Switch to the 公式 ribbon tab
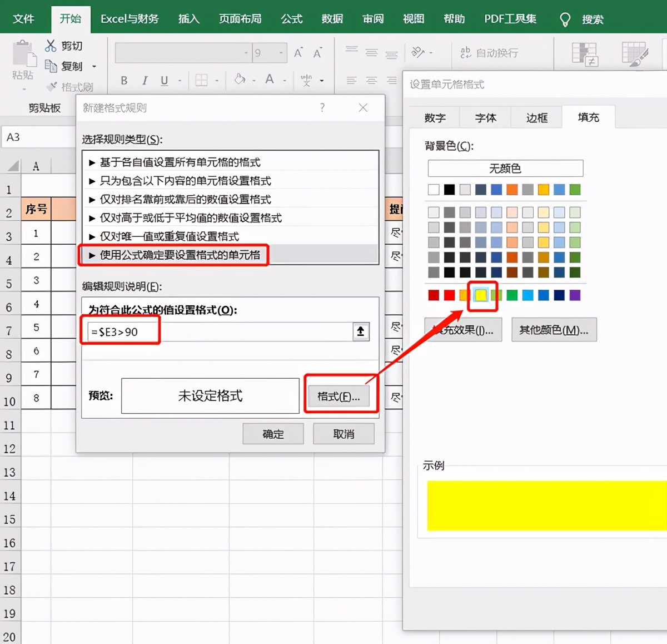The height and width of the screenshot is (644, 667). click(292, 19)
